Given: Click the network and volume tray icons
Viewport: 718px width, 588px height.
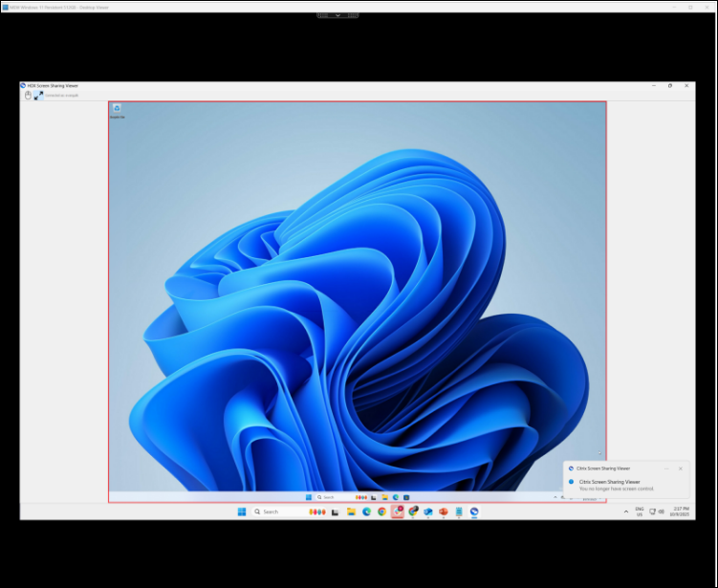Looking at the screenshot, I should click(x=657, y=512).
